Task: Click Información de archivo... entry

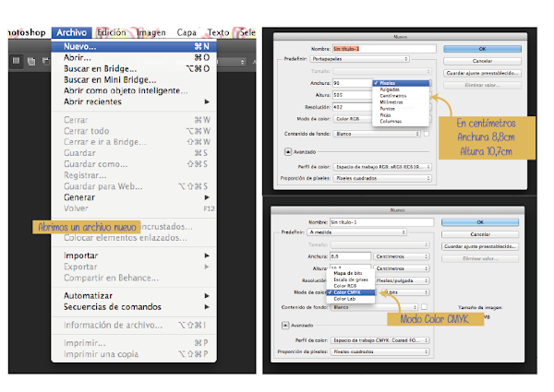Action: pos(134,325)
